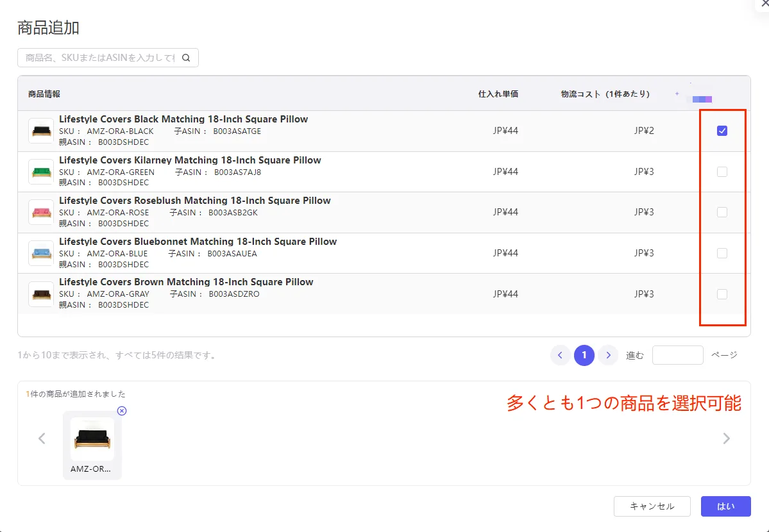
Task: Open the black sofa thumbnail in first row
Action: tap(41, 131)
